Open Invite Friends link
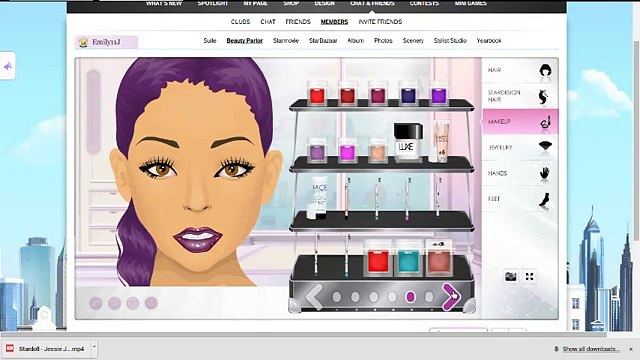This screenshot has height=360, width=640. 380,22
